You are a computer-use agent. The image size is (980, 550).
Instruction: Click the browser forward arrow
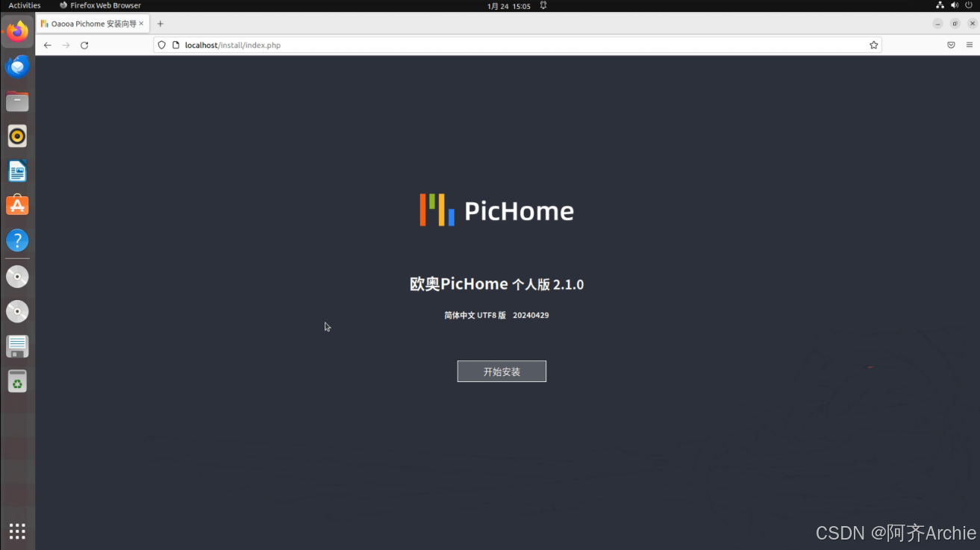(66, 45)
